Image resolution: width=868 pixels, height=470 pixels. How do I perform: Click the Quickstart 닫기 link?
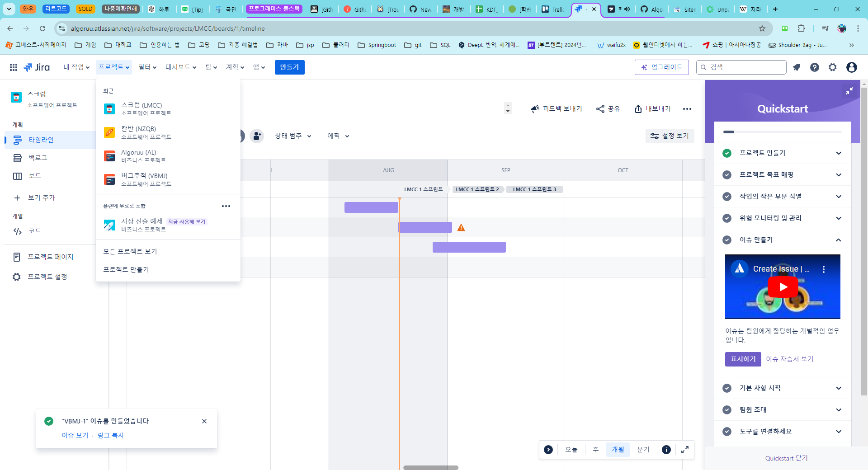click(x=786, y=458)
